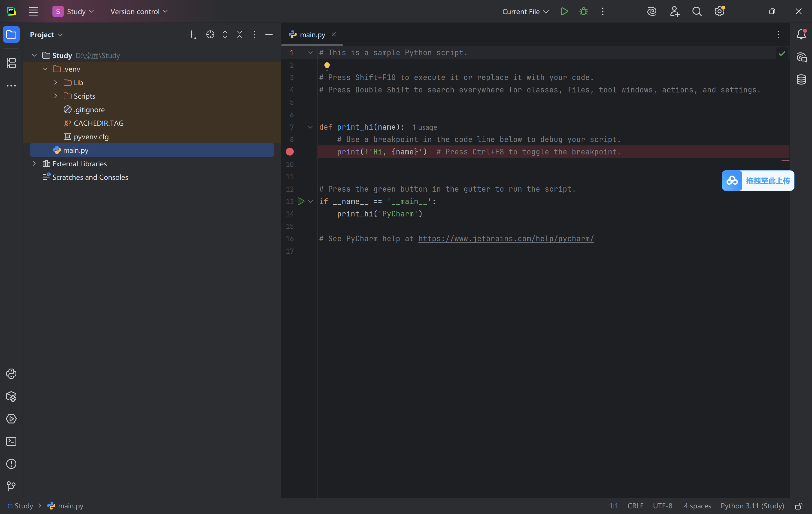Click the lightbulb intention icon on line 2
Viewport: 812px width, 514px height.
point(327,66)
